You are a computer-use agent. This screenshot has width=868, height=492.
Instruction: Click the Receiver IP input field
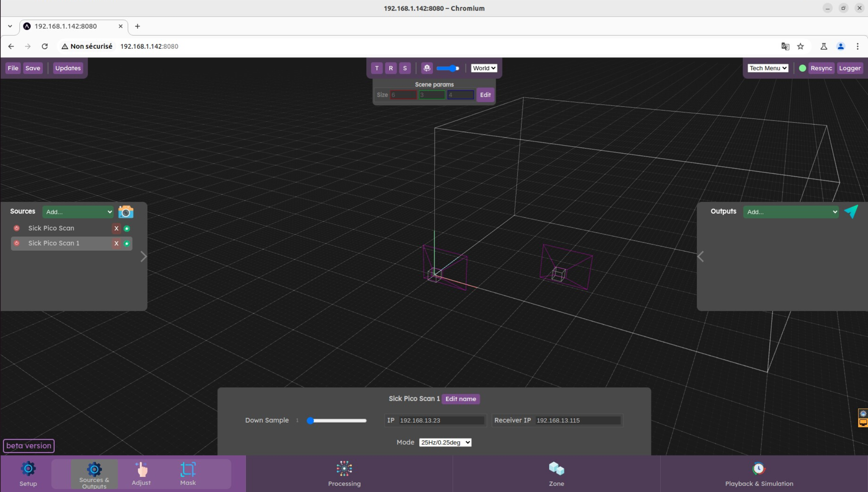pos(578,420)
